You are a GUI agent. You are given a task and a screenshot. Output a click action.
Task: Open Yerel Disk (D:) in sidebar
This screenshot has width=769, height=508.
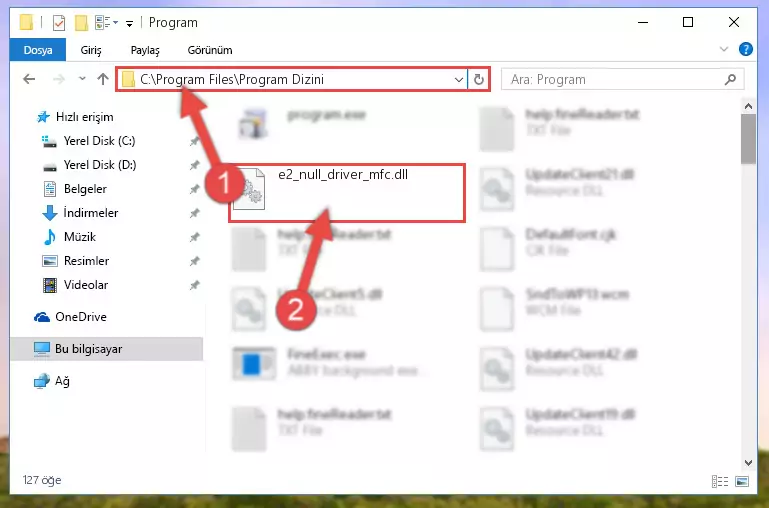[100, 165]
